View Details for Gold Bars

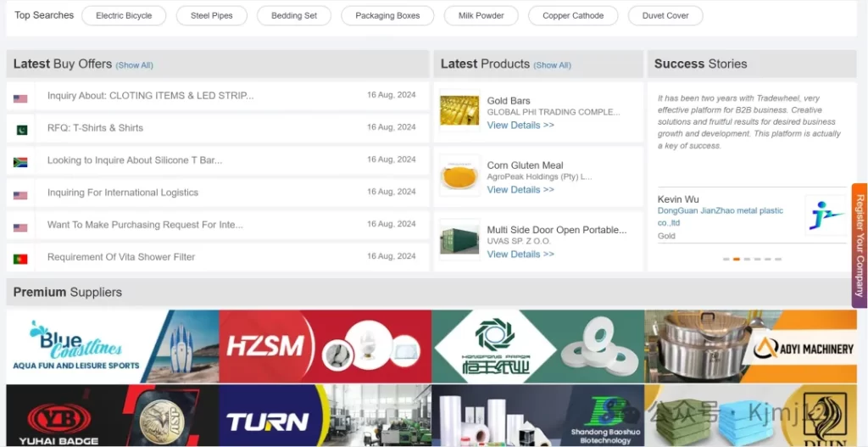pyautogui.click(x=520, y=126)
